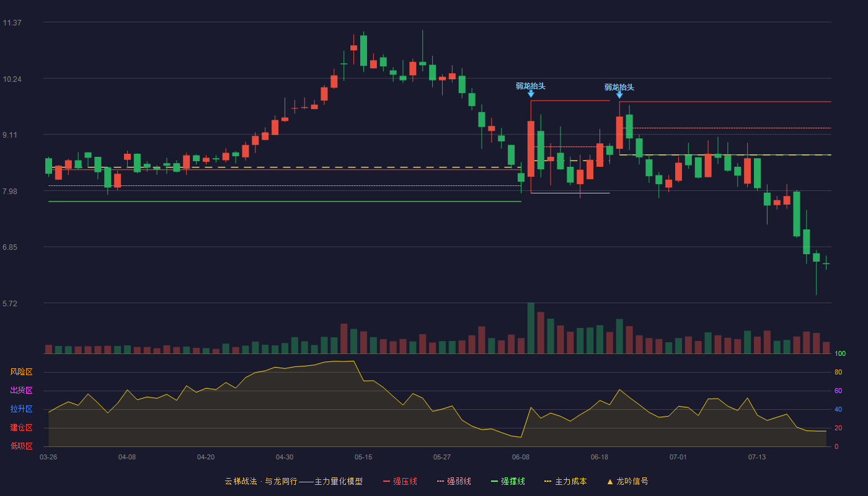Click the blue arrow marker above the 06-08 candle
Viewport: 868px width, 496px height.
[531, 94]
